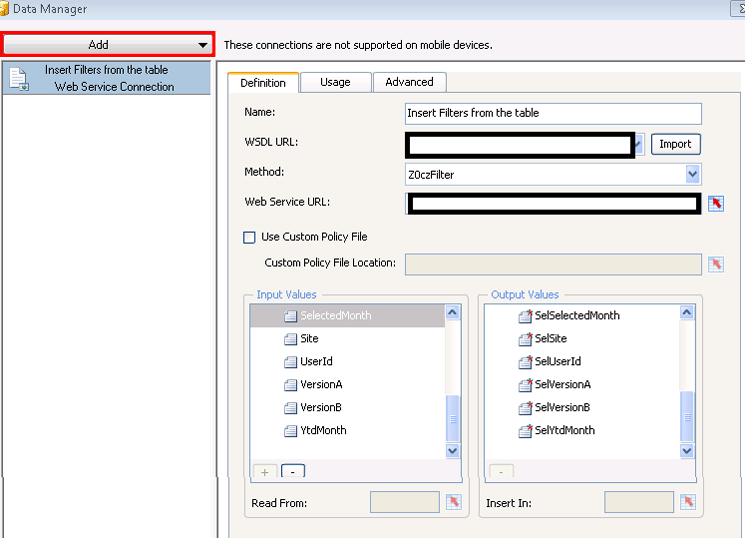Click the Import button

click(675, 144)
